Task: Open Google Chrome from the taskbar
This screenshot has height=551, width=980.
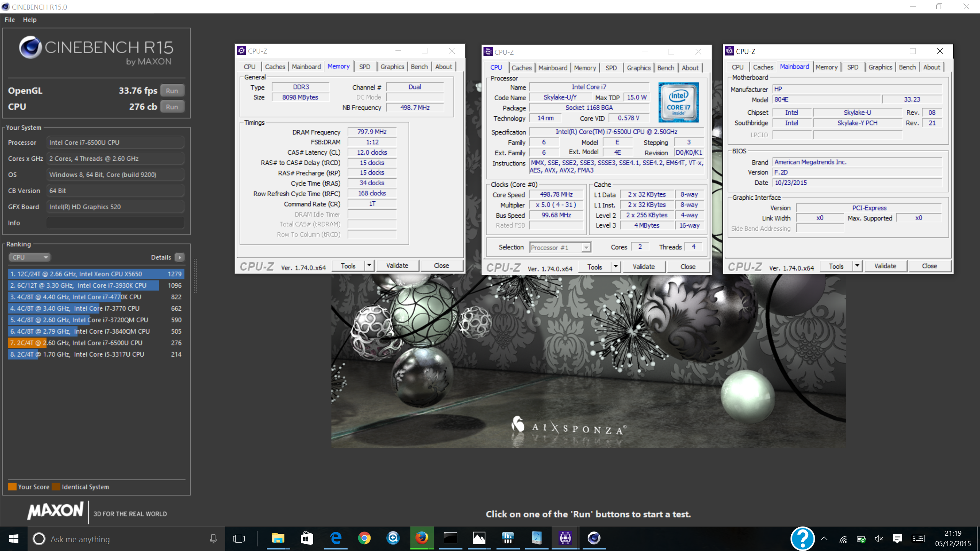Action: click(x=364, y=538)
